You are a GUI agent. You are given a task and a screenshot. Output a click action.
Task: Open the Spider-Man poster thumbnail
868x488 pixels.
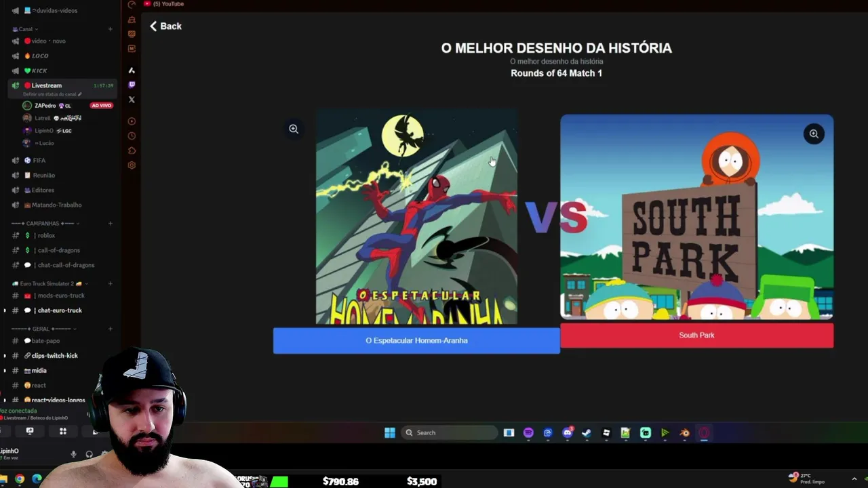(416, 217)
